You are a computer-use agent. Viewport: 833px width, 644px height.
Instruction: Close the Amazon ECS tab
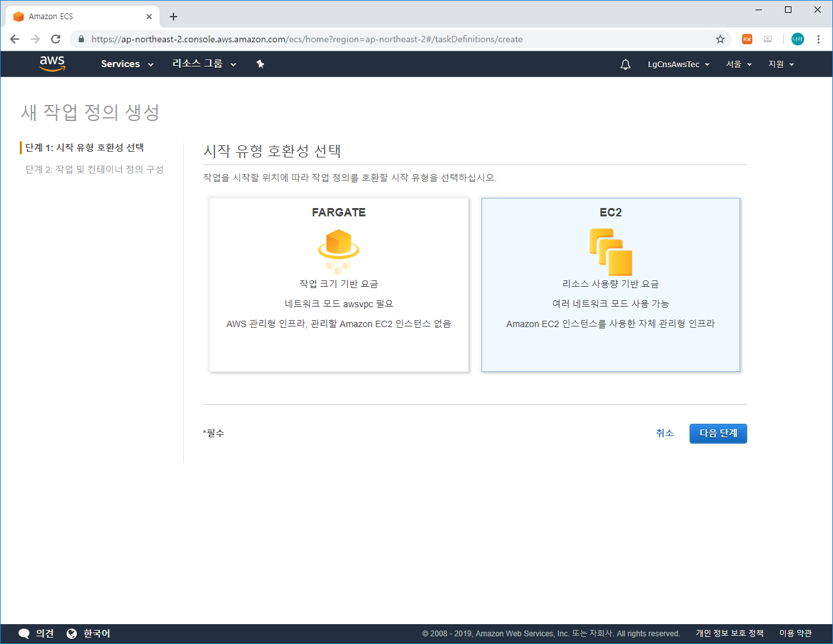149,17
